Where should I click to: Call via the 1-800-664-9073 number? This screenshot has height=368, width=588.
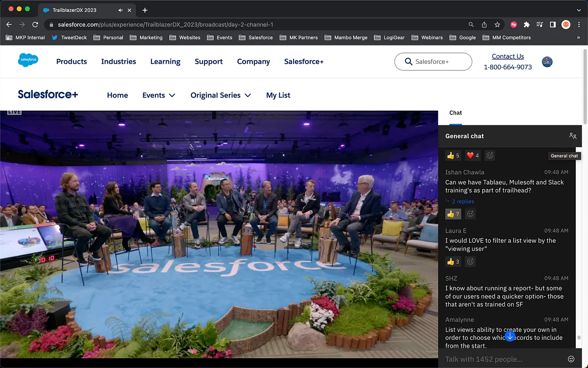click(508, 67)
